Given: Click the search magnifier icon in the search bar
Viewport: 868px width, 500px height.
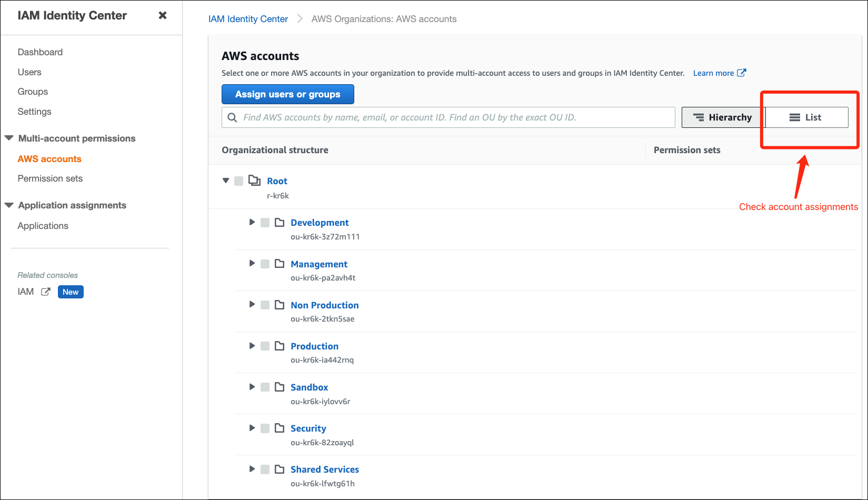Looking at the screenshot, I should (232, 117).
